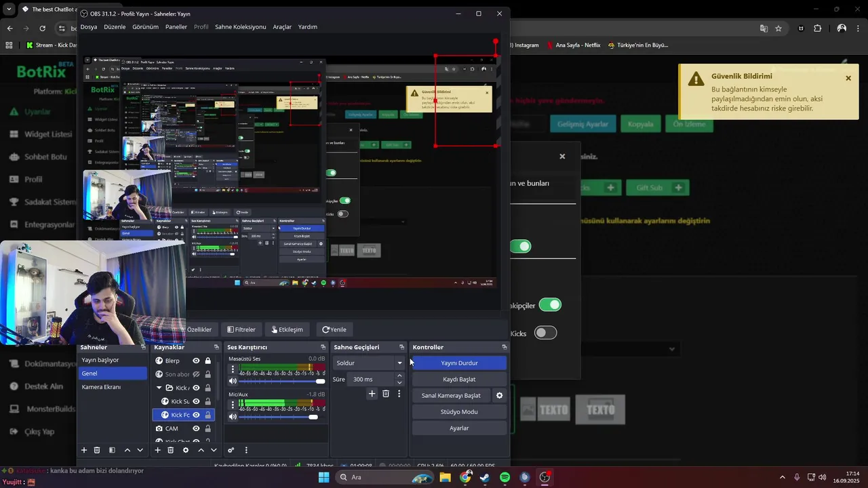Move scene up in Sahneler panel
Viewport: 868px width, 488px height.
coord(127,450)
